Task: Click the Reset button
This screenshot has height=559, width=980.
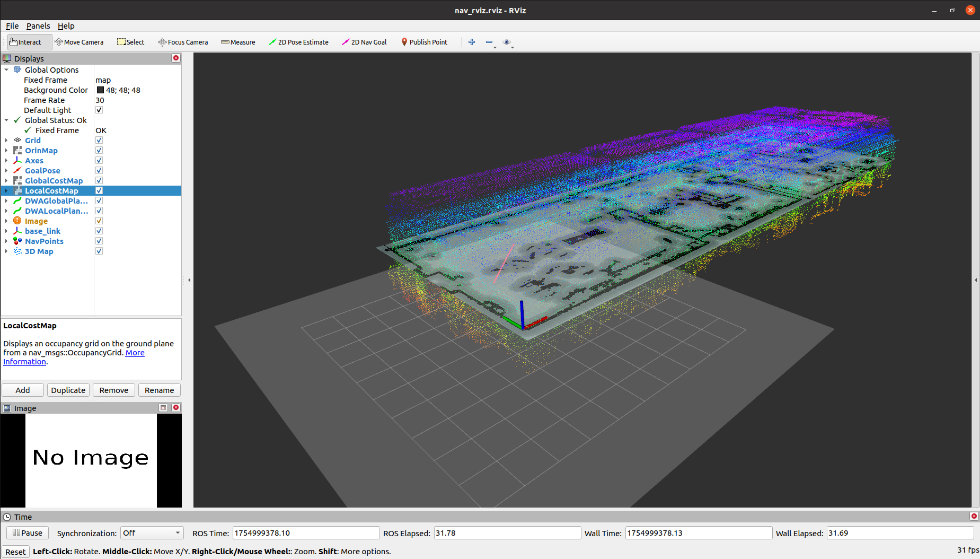Action: tap(15, 552)
